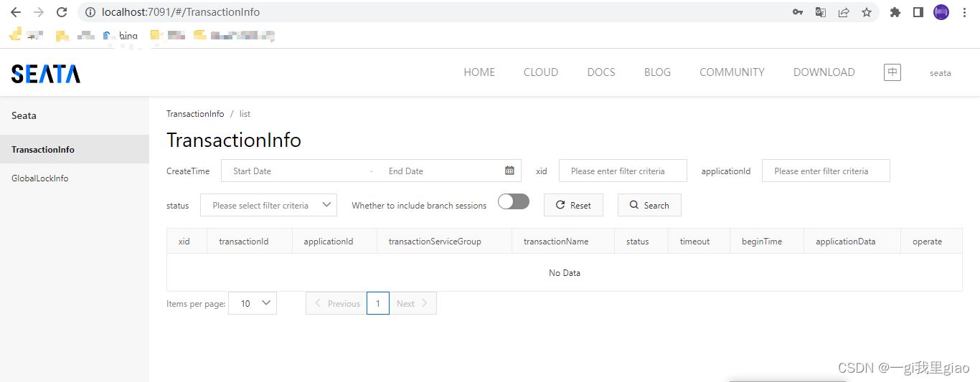Open the DOWNLOAD menu item

tap(824, 72)
